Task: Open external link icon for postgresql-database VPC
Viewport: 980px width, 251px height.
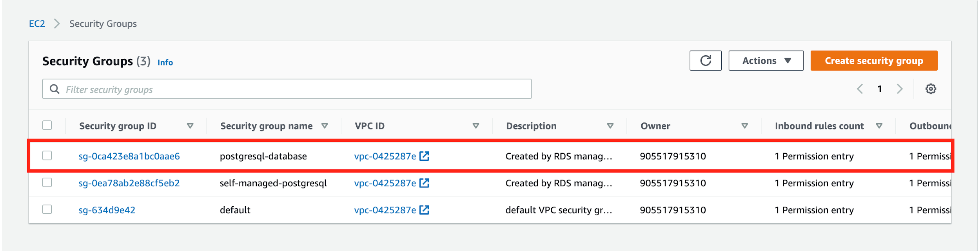Action: point(425,156)
